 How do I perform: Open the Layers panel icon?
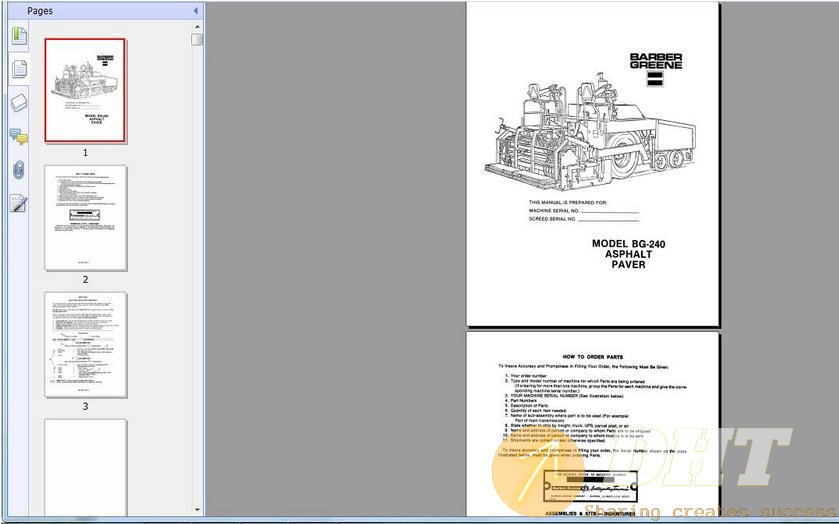click(x=19, y=102)
